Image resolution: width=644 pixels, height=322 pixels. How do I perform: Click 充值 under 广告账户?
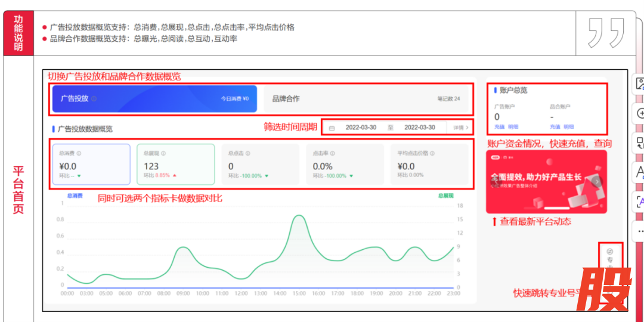click(x=500, y=127)
